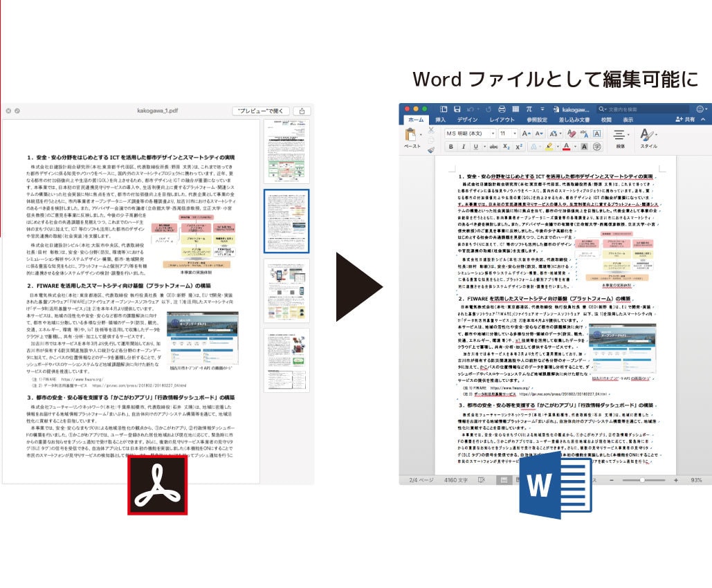The image size is (712, 588).
Task: Switch to the 参照設定 tab
Action: pos(537,120)
